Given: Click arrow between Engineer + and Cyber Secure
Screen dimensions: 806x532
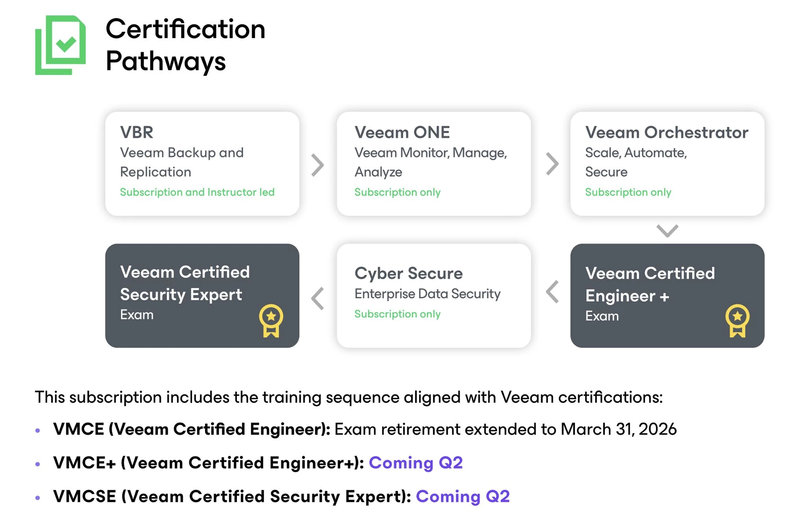Looking at the screenshot, I should (552, 292).
